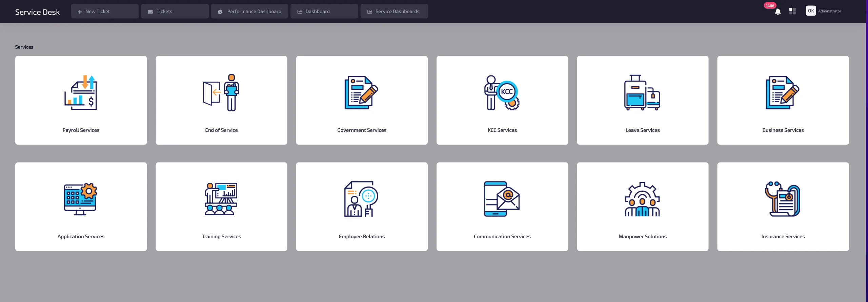Image resolution: width=868 pixels, height=302 pixels.
Task: Open the Administrator user menu
Action: coord(824,11)
